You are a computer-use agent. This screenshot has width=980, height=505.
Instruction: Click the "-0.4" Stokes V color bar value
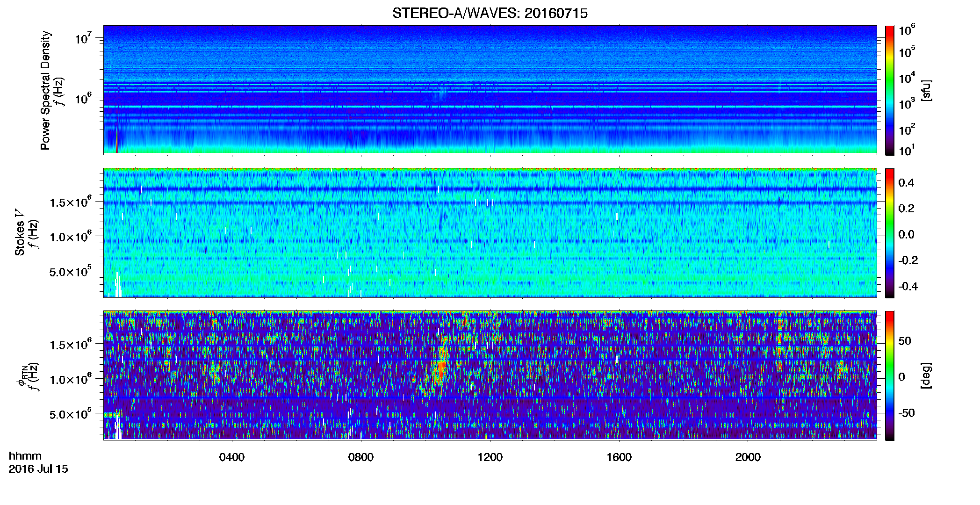pyautogui.click(x=908, y=287)
